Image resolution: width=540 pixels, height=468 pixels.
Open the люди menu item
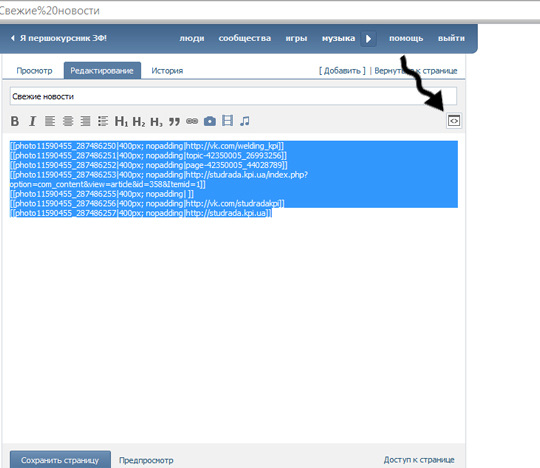[192, 38]
